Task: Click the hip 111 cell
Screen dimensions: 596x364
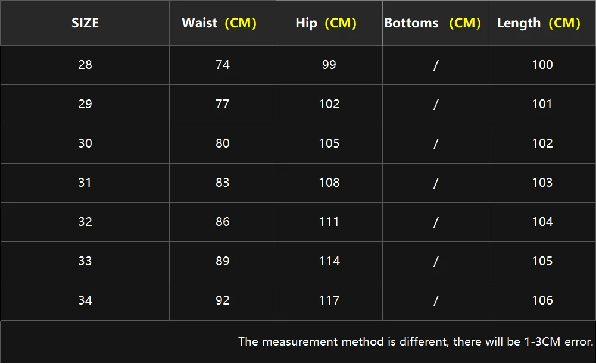Action: 329,222
